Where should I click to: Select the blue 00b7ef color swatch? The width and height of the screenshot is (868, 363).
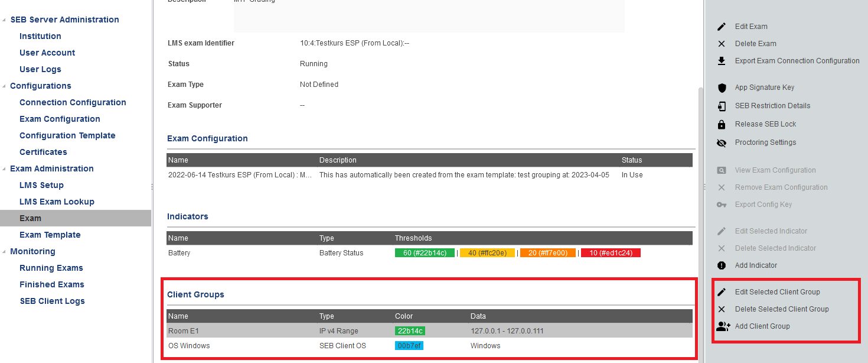click(x=409, y=346)
